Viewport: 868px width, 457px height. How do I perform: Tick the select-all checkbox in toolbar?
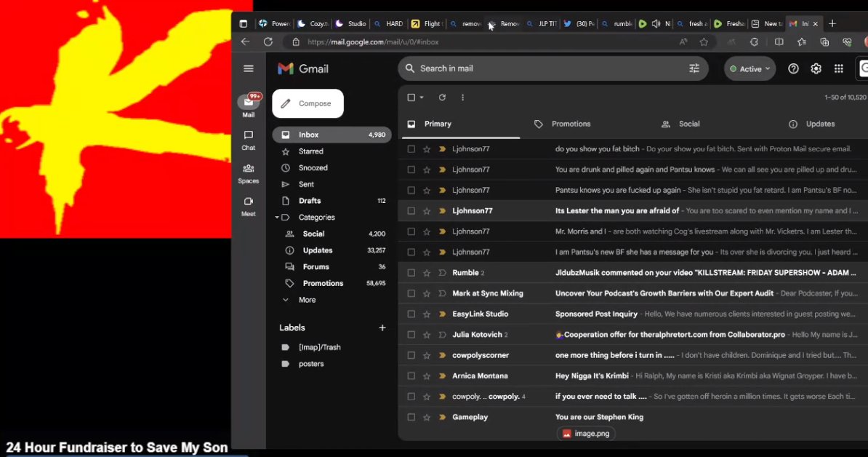point(411,98)
